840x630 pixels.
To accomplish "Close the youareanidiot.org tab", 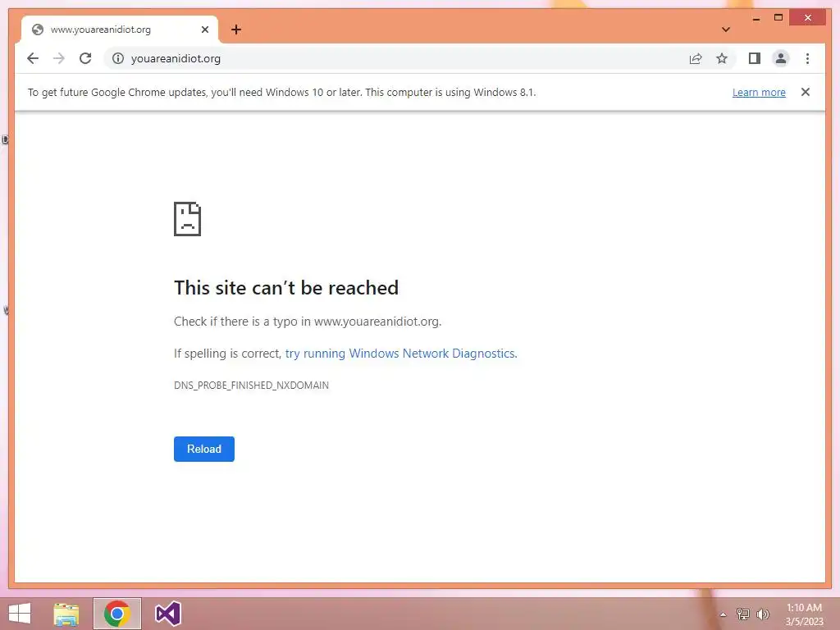I will coord(204,30).
